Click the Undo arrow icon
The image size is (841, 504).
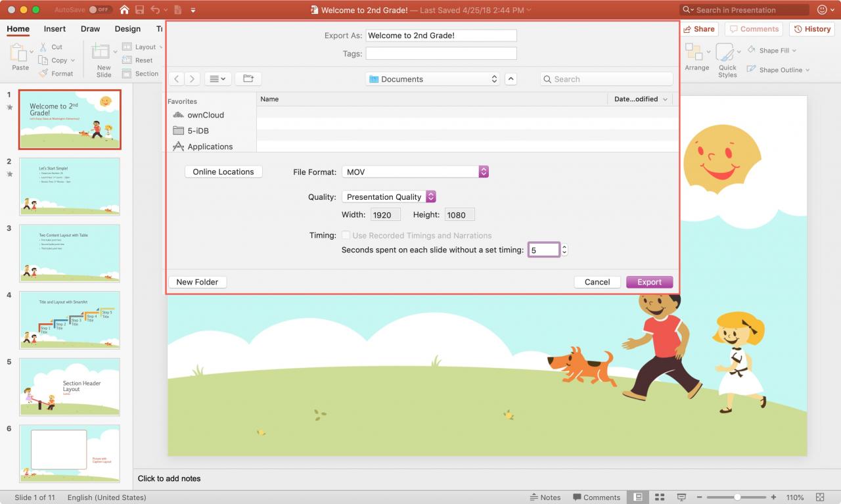pyautogui.click(x=155, y=10)
